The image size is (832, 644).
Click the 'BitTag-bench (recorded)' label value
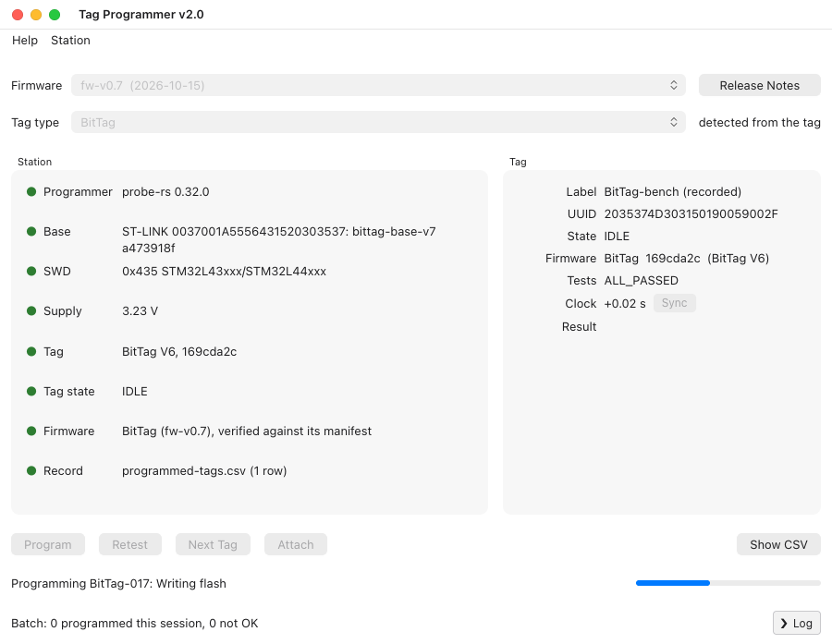pyautogui.click(x=673, y=191)
